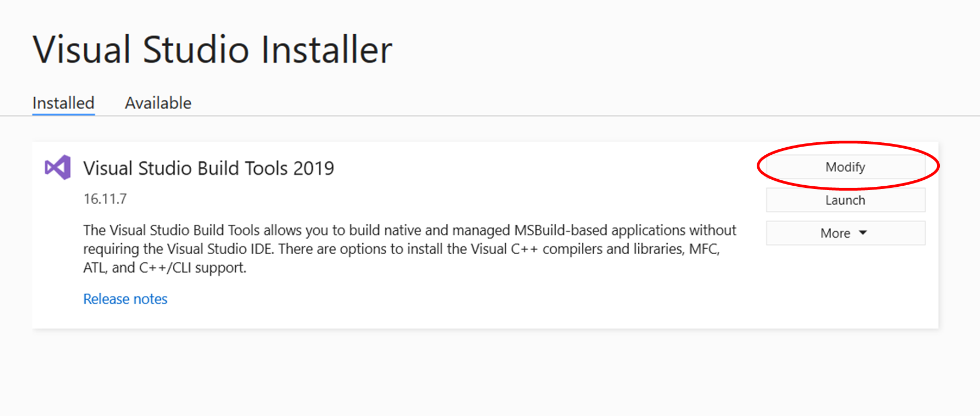Click the underline beneath the Installed tab

pos(63,114)
